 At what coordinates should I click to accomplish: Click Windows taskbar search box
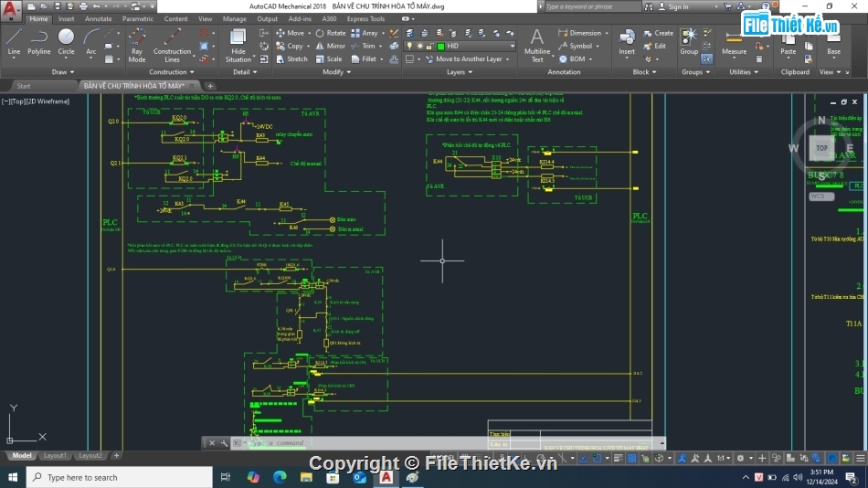(x=119, y=477)
